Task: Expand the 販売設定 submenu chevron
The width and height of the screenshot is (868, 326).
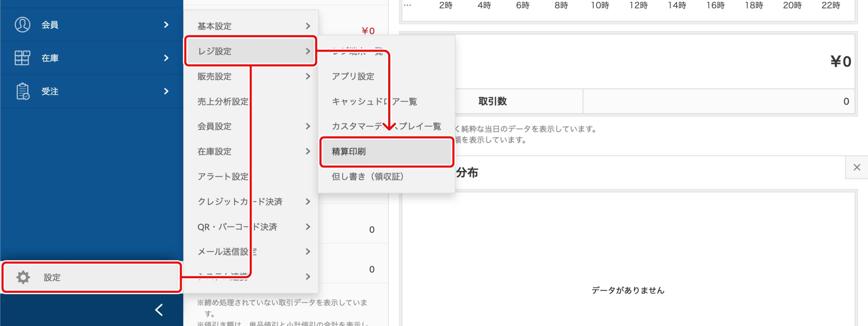Action: (308, 76)
